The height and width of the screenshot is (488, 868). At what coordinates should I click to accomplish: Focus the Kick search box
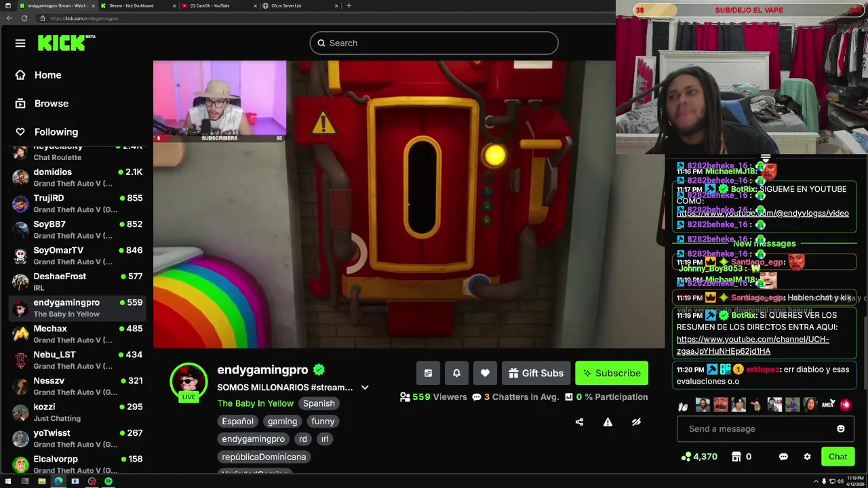[x=434, y=43]
